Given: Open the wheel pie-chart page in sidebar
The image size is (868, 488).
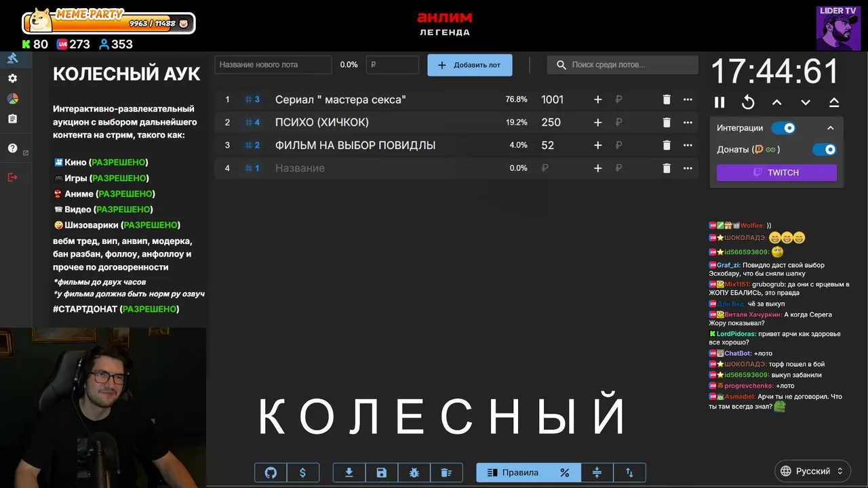Looking at the screenshot, I should click(12, 99).
